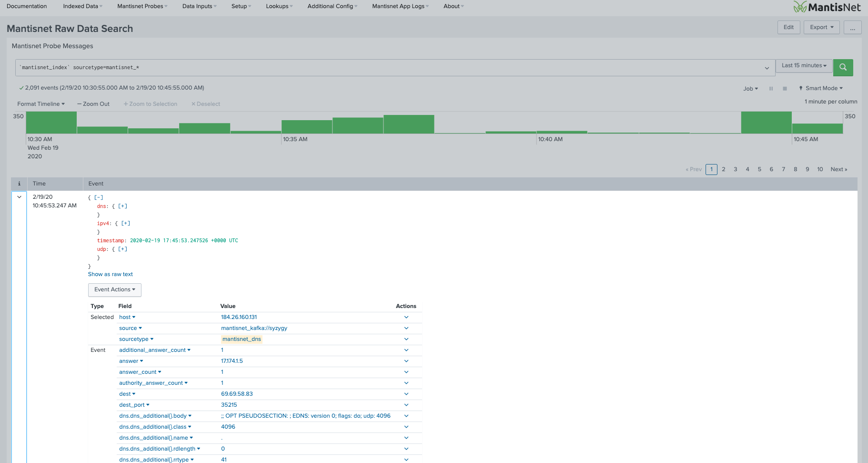Click the Edit button
Screen dimensions: 868x463
788,28
